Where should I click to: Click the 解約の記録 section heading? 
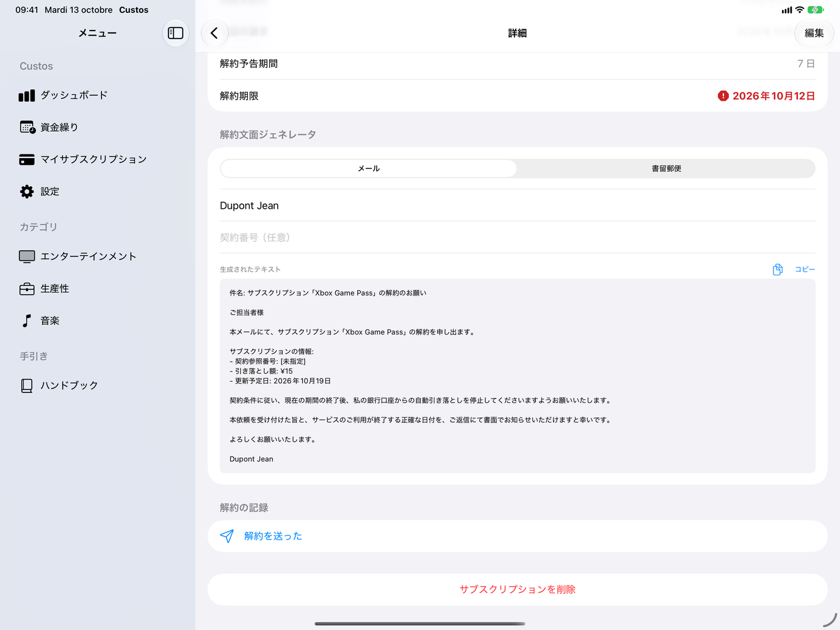[244, 507]
